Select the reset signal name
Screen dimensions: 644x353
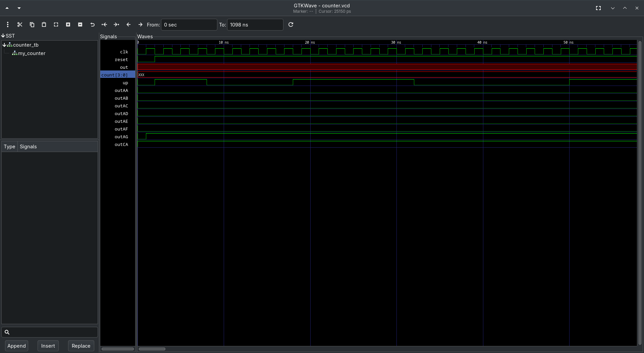pyautogui.click(x=121, y=59)
